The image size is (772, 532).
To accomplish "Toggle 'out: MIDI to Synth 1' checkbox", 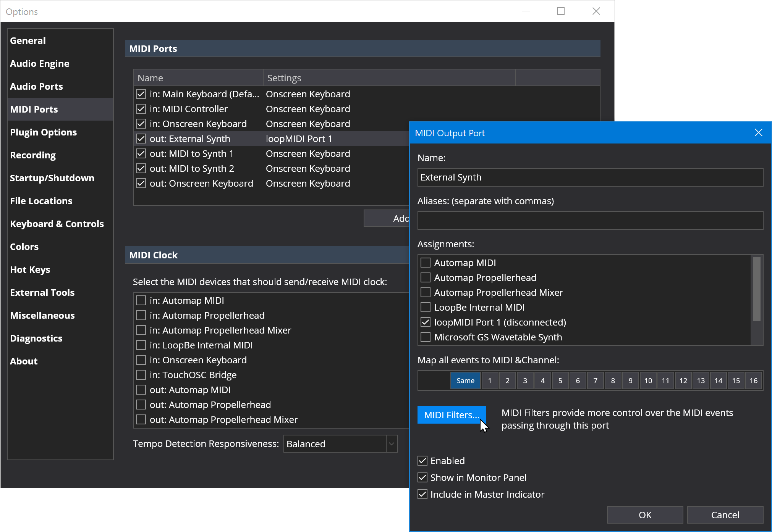I will click(141, 153).
